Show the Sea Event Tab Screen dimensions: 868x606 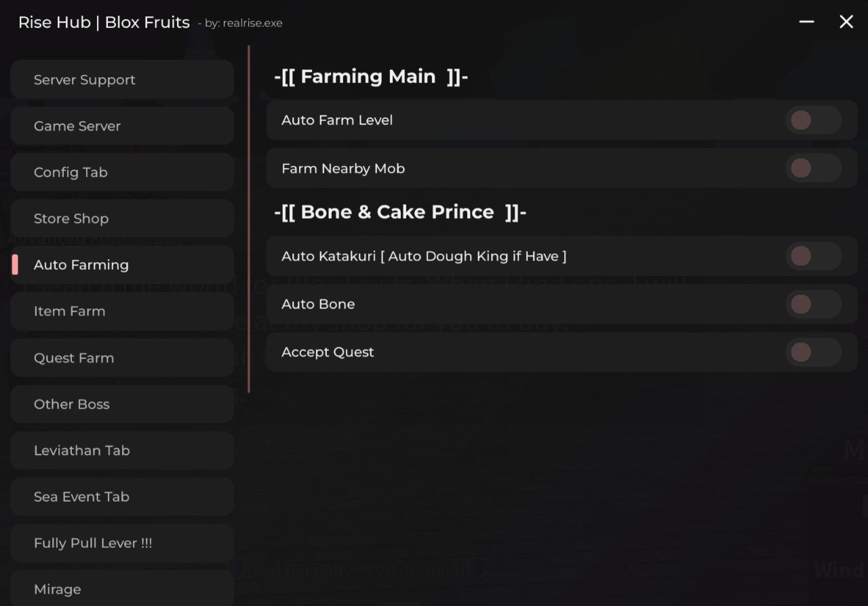122,497
